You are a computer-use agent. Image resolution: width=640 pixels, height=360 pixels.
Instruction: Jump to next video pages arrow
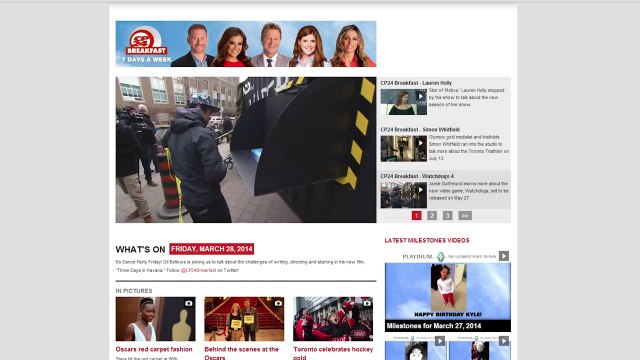(465, 216)
